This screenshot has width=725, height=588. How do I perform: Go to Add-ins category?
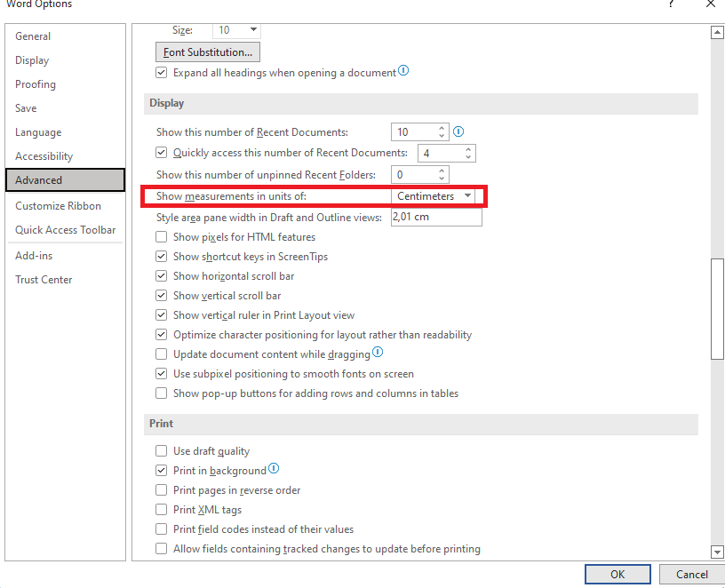pos(65,256)
